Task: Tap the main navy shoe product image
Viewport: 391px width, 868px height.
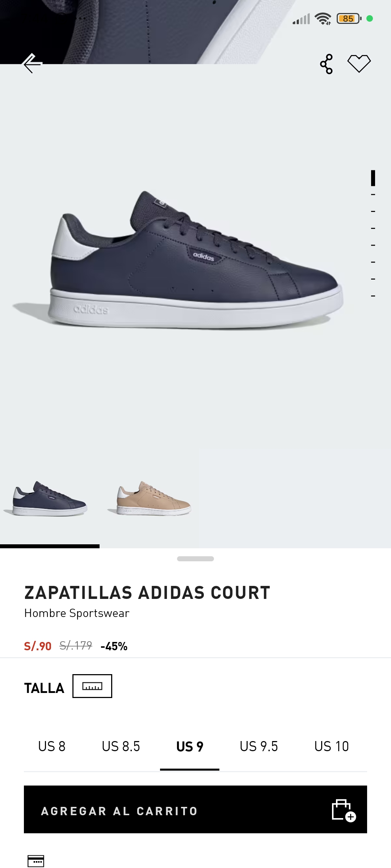Action: pos(177,260)
